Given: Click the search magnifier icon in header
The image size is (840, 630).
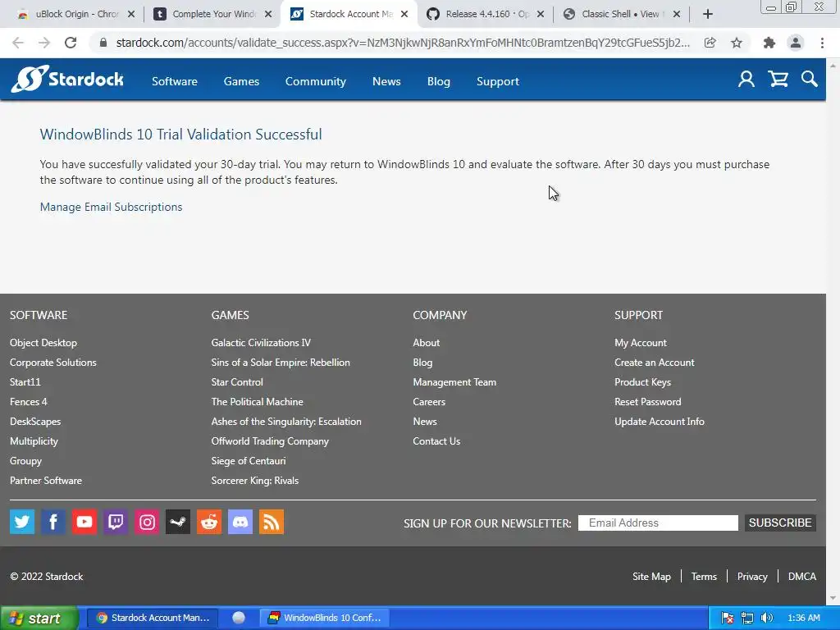Looking at the screenshot, I should pos(810,80).
